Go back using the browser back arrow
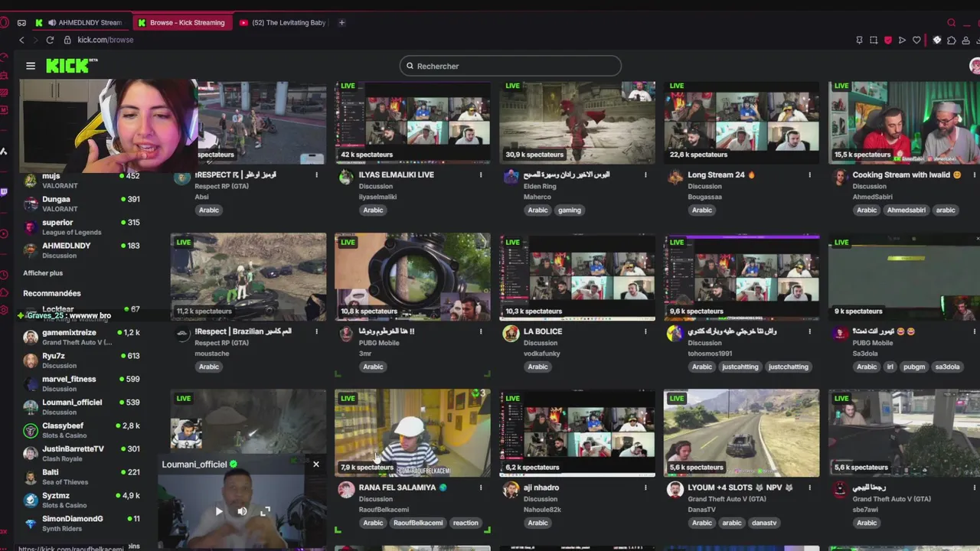 (x=21, y=40)
